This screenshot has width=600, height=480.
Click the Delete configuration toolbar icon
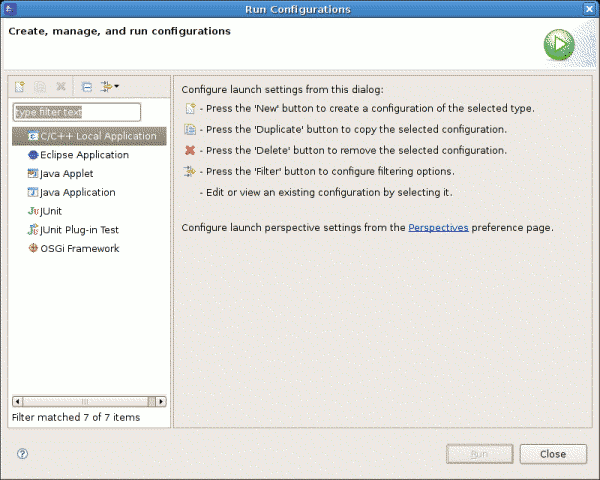click(x=61, y=87)
